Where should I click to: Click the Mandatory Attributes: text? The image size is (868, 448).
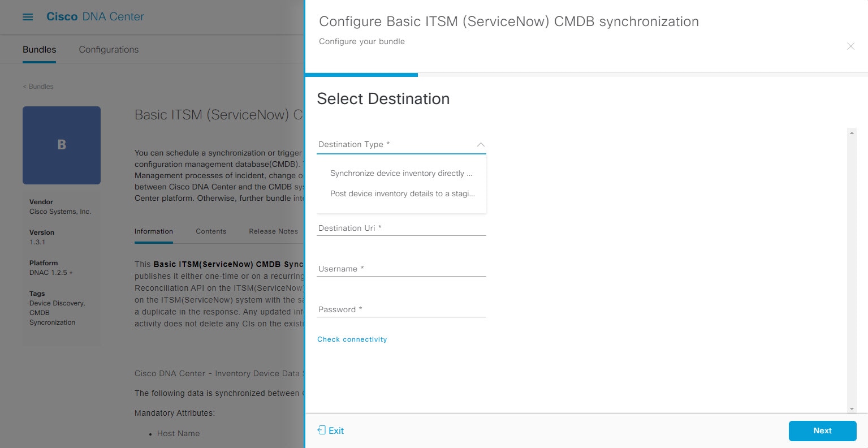coord(175,413)
